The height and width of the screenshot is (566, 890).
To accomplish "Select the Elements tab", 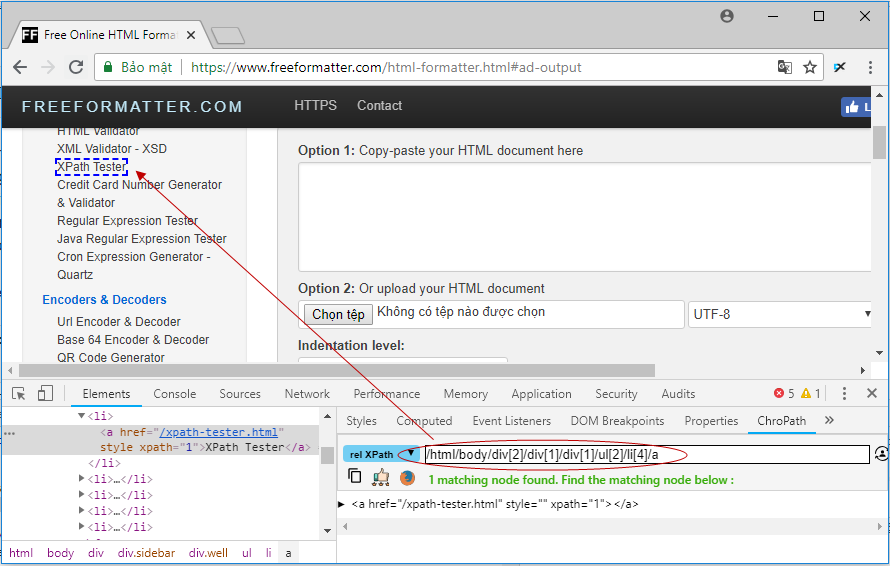I will pyautogui.click(x=106, y=393).
